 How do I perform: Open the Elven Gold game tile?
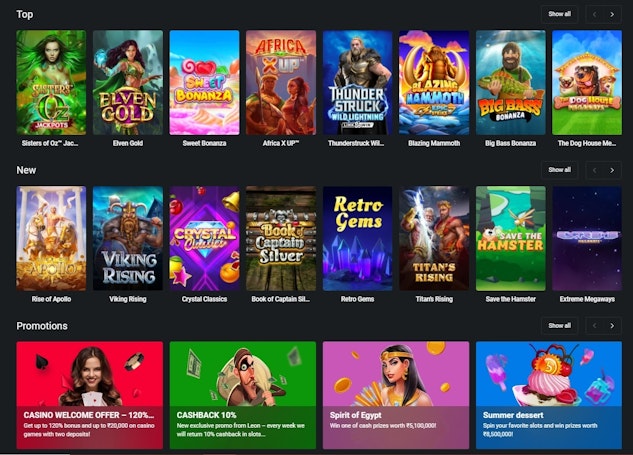[x=128, y=83]
